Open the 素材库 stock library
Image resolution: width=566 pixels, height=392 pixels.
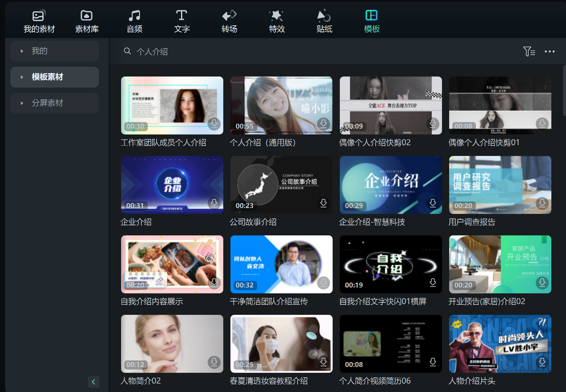point(87,21)
